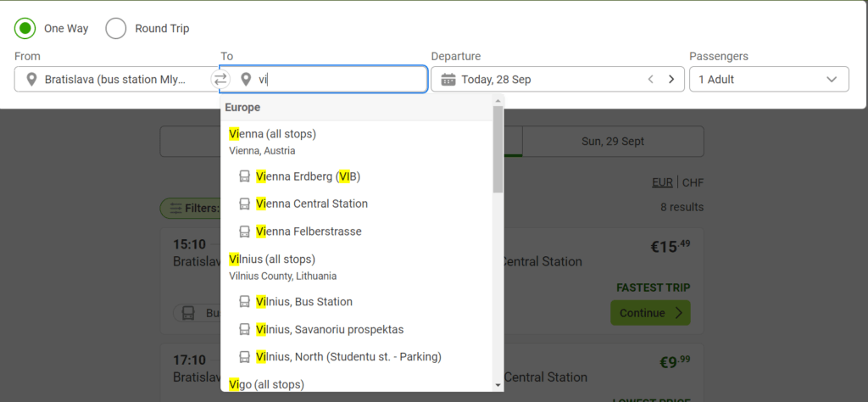
Task: Click the next day arrow in Departure
Action: click(671, 80)
